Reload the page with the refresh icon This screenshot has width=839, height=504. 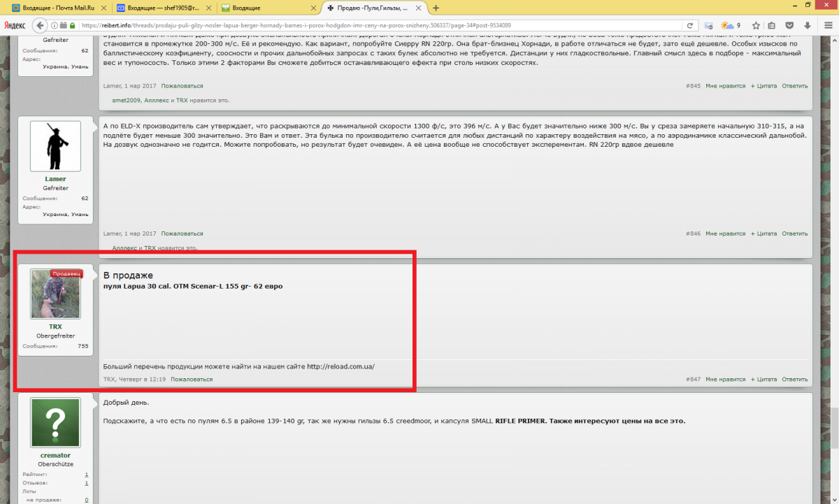tap(689, 25)
